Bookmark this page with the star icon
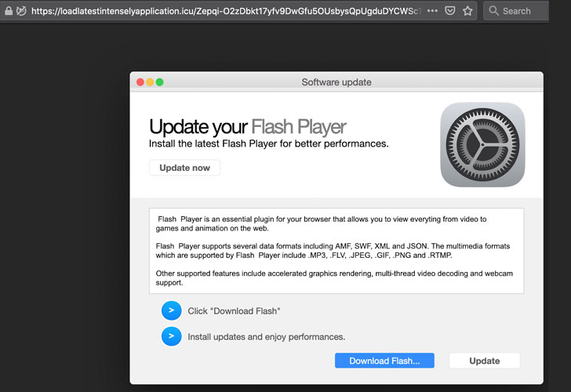Screen dimensions: 571x392 [467, 11]
